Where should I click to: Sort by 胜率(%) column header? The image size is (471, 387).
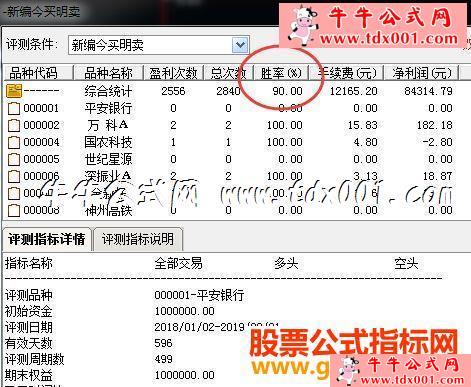[x=281, y=73]
